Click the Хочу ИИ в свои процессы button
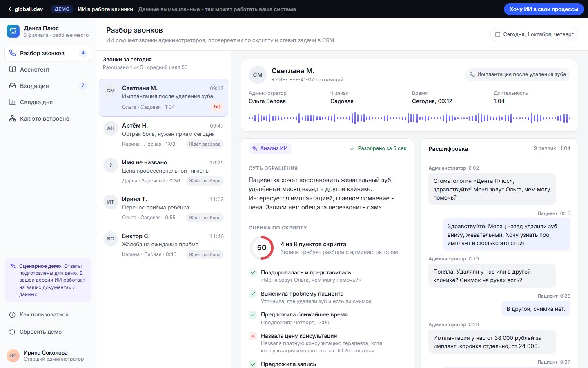This screenshot has width=588, height=368. coord(543,9)
